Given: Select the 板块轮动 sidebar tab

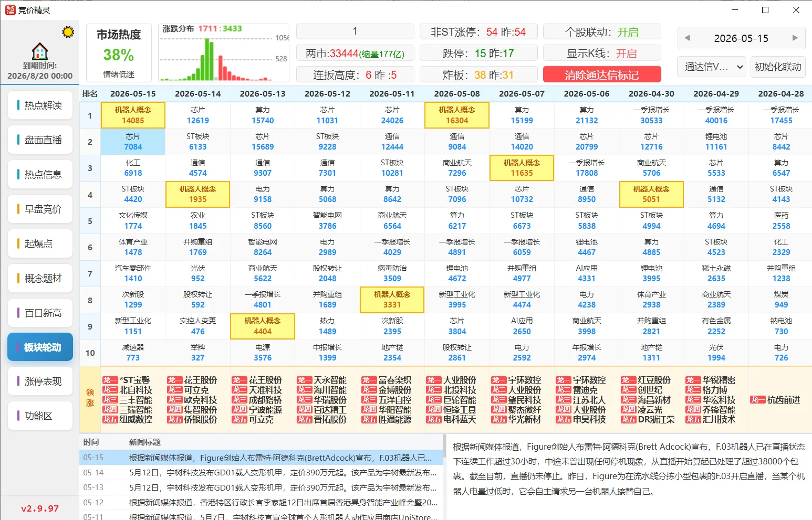Looking at the screenshot, I should coord(40,347).
